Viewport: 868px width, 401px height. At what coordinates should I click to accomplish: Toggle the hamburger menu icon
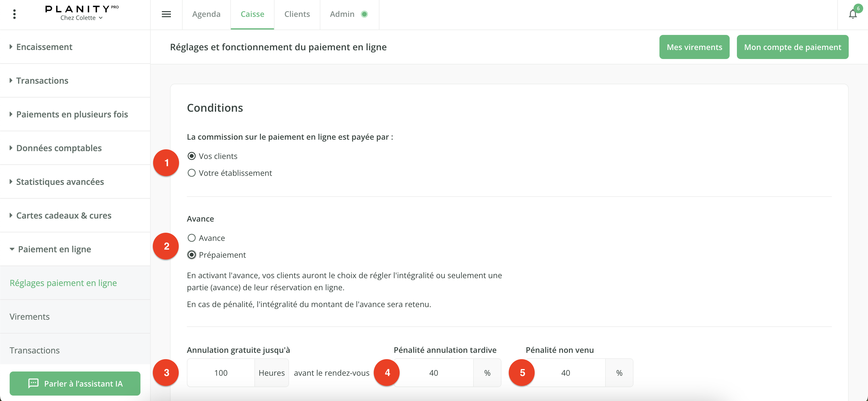(166, 14)
